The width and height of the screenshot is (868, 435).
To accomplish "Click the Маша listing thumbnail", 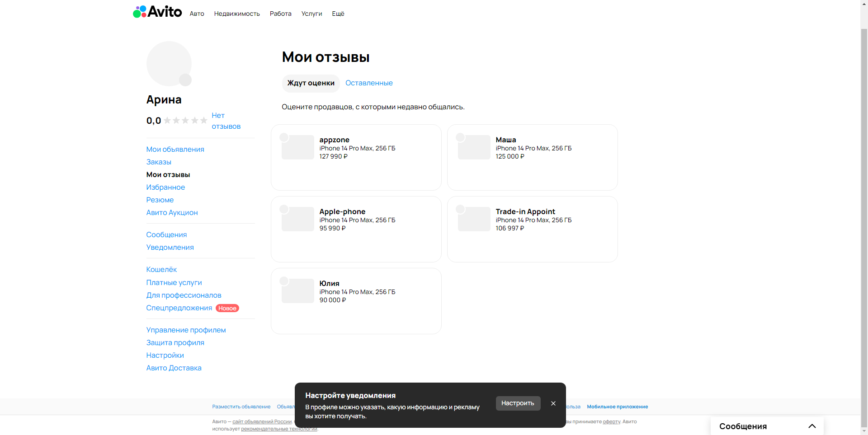I will (x=474, y=147).
